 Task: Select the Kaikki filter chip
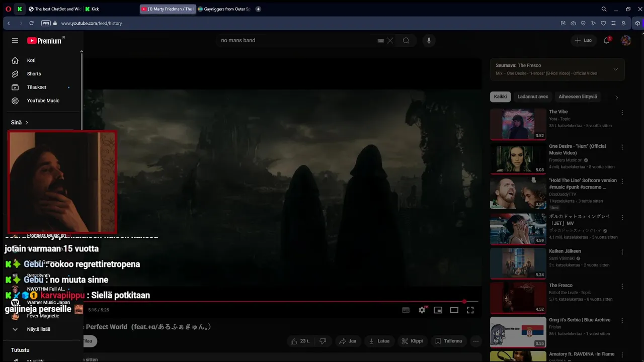click(x=500, y=97)
